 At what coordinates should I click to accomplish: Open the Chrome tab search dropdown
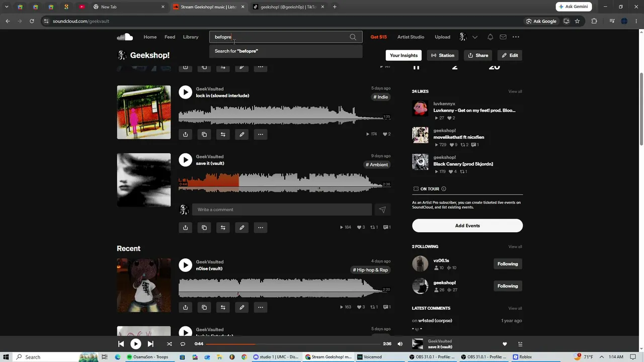7,7
